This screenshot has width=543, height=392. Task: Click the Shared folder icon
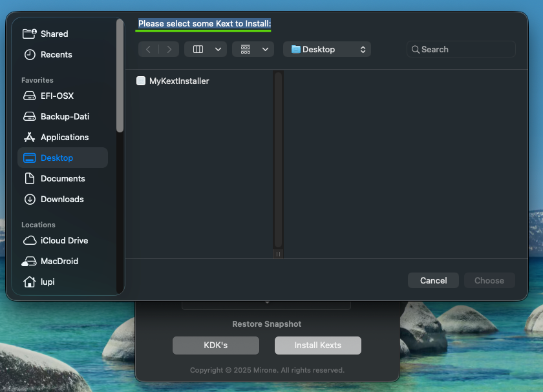pos(30,34)
